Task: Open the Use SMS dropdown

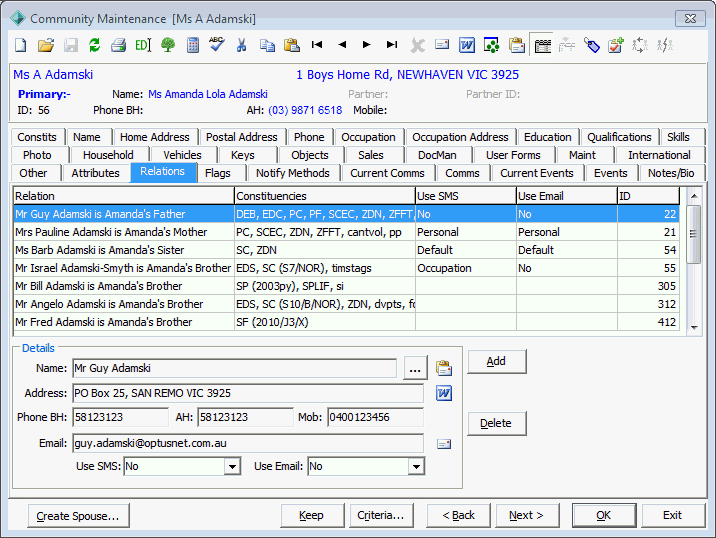Action: pos(232,466)
